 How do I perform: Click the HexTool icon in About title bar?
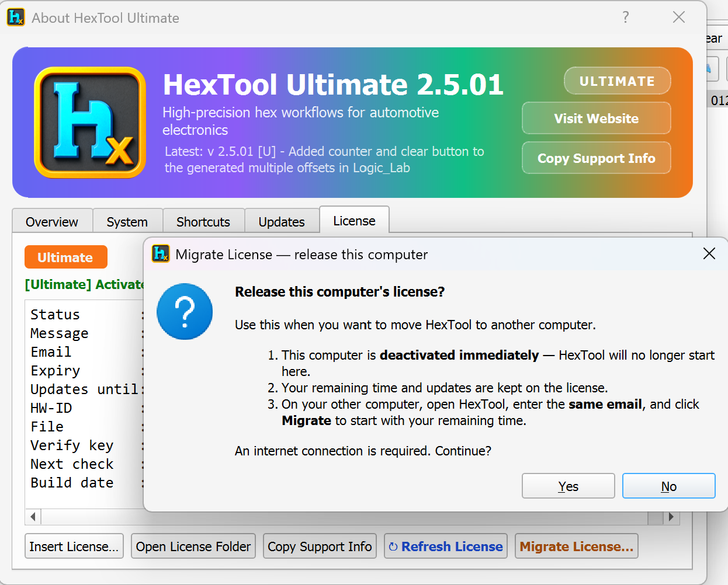point(16,18)
